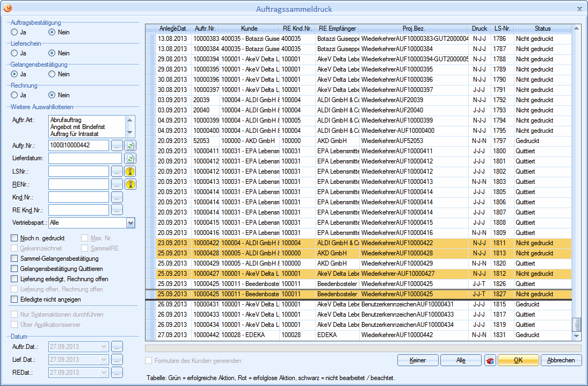Image resolution: width=588 pixels, height=386 pixels.
Task: Select Nein for Auftragsbestätigung
Action: click(52, 32)
